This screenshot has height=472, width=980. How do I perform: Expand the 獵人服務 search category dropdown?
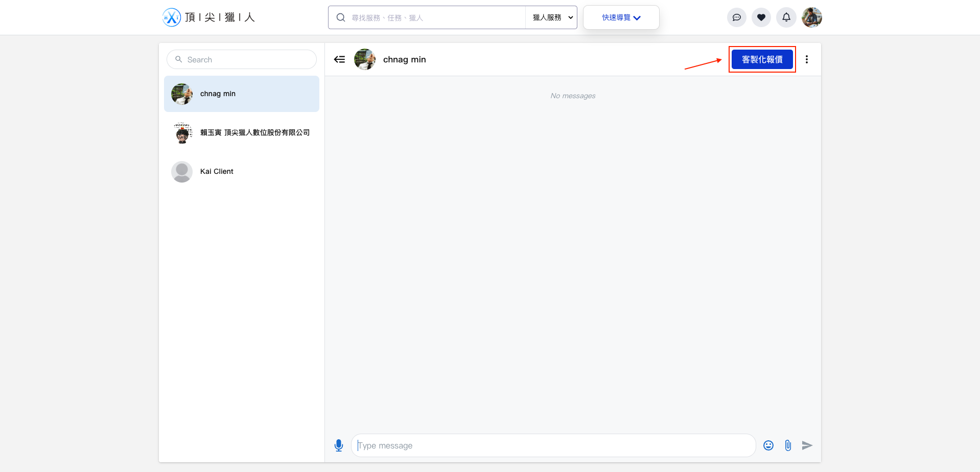click(x=552, y=17)
